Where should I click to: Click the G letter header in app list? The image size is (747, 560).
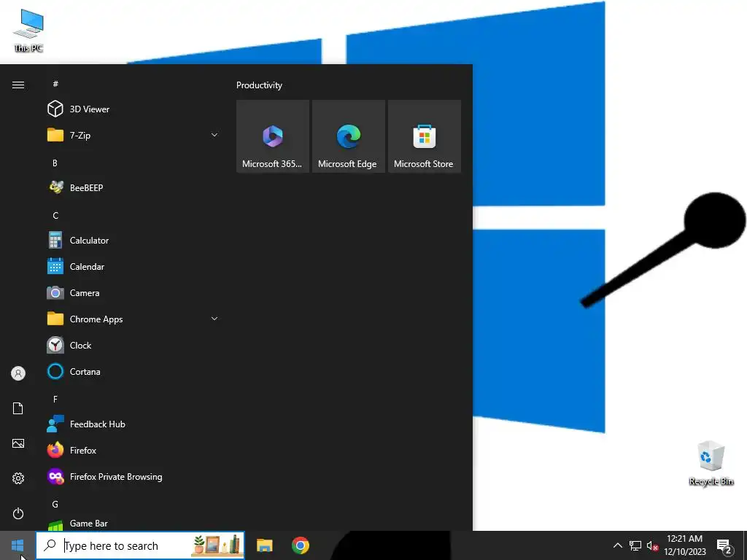[x=55, y=505]
